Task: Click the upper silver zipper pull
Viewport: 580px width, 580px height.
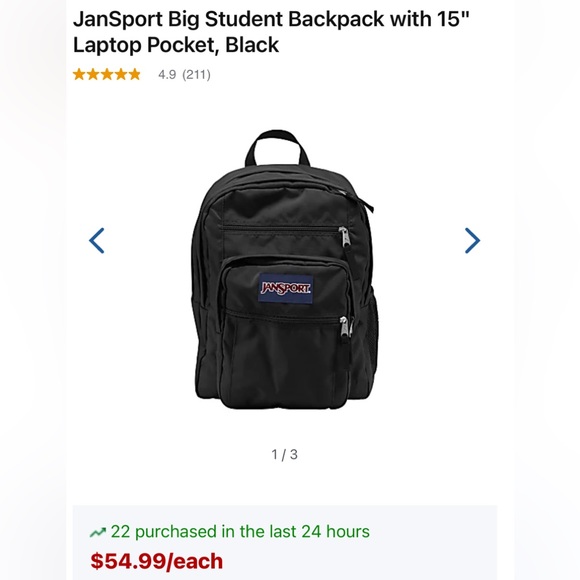Action: 344,236
